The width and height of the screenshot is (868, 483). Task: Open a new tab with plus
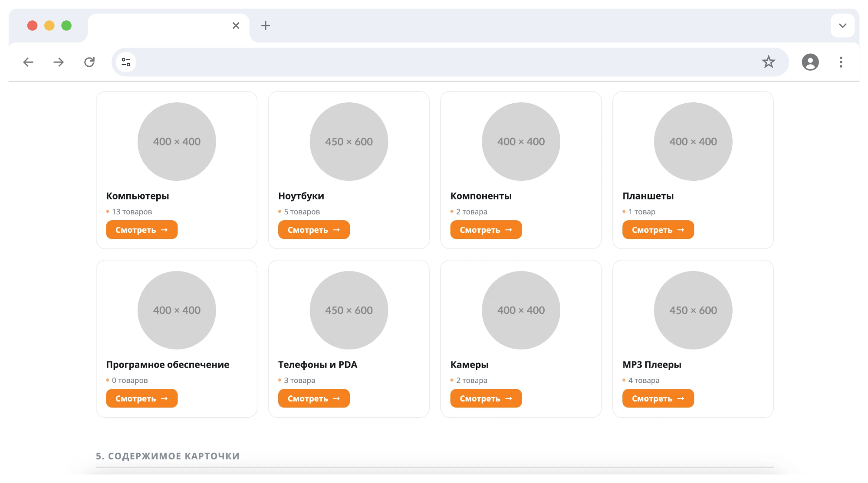[266, 26]
